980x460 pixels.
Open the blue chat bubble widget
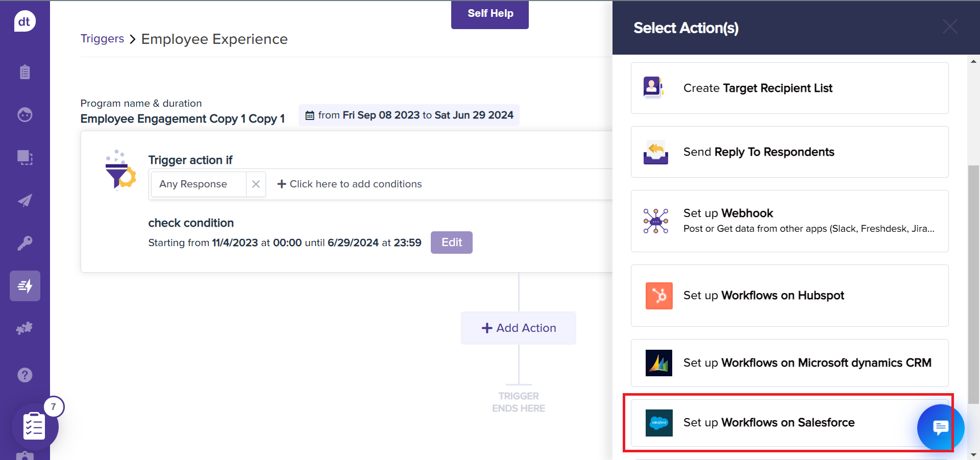pyautogui.click(x=940, y=427)
